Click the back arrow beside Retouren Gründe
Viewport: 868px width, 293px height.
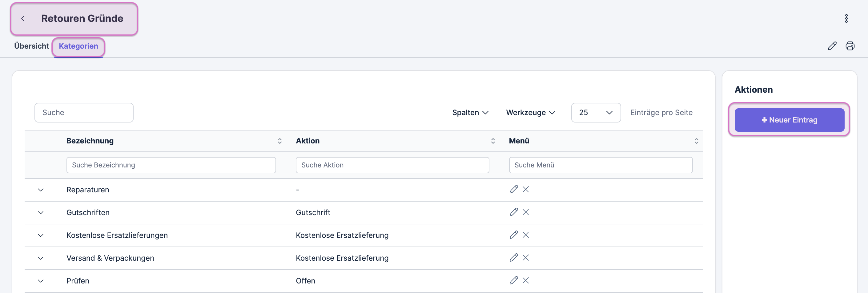pos(23,18)
